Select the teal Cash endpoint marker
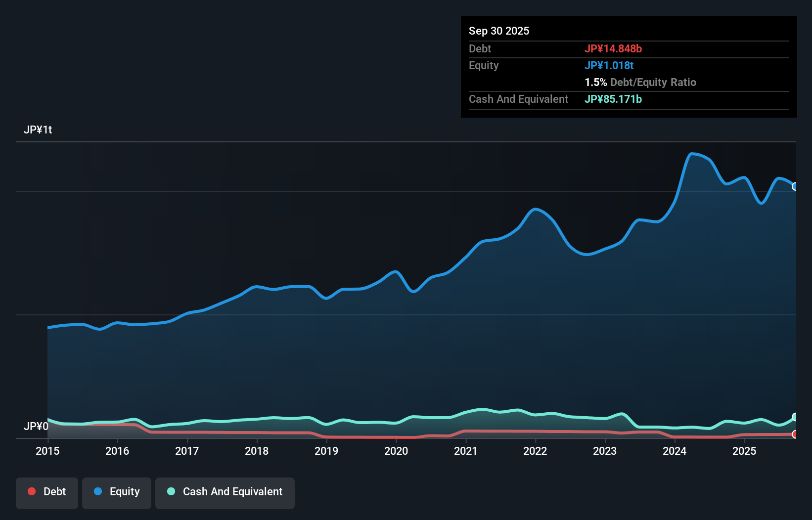Screen dimensions: 812x520 tap(795, 417)
